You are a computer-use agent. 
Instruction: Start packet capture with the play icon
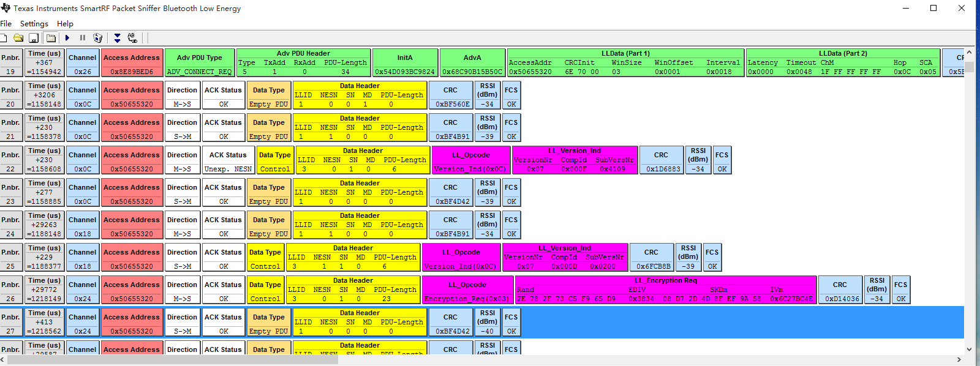[x=67, y=38]
